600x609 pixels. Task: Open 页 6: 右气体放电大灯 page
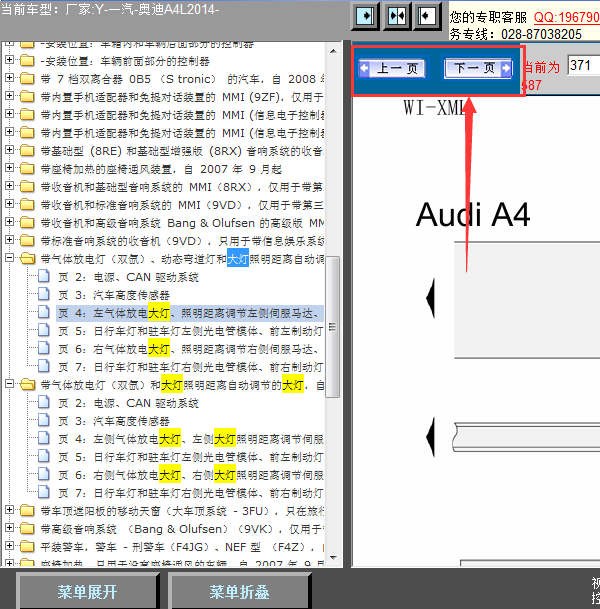189,349
